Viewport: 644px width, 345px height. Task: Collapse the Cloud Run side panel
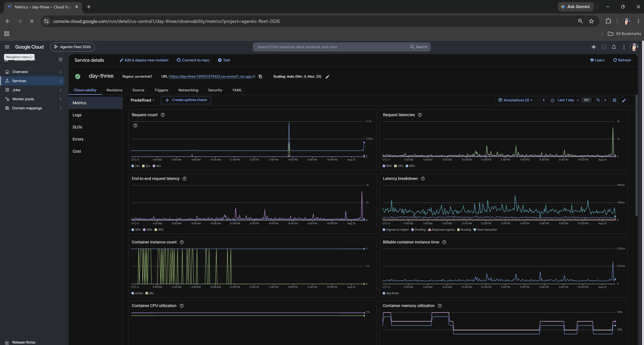[61, 60]
